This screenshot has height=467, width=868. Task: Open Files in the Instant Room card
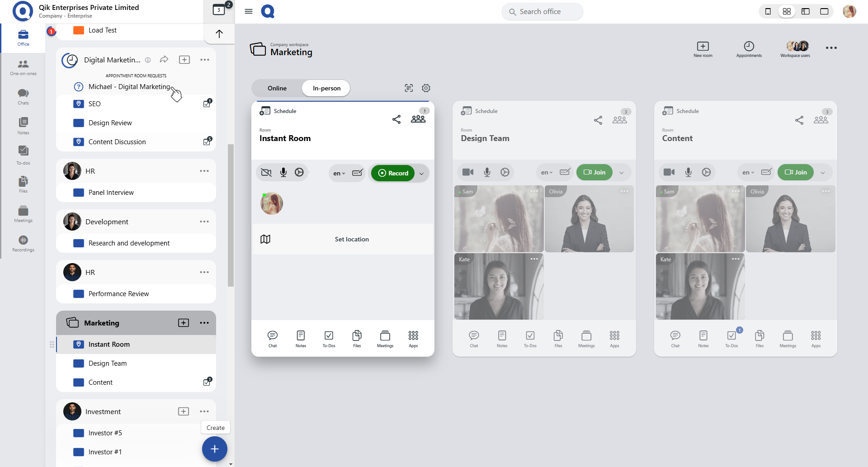pos(357,338)
